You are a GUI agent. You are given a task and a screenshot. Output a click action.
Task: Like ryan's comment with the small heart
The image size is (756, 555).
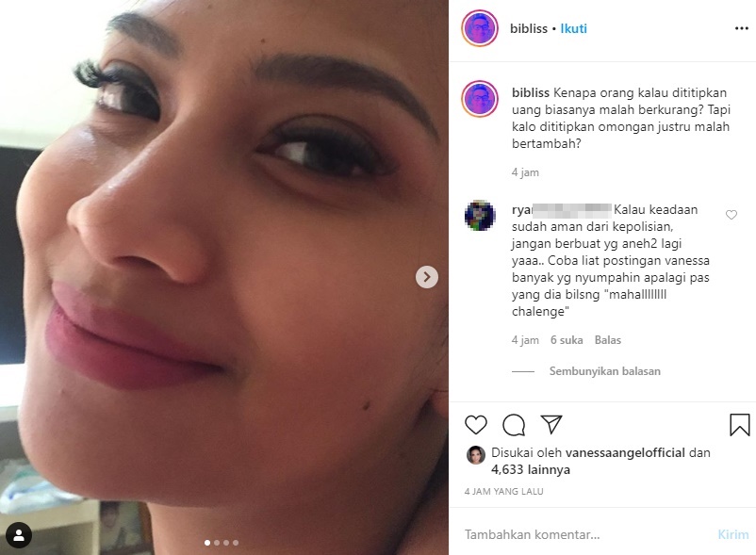coord(731,215)
